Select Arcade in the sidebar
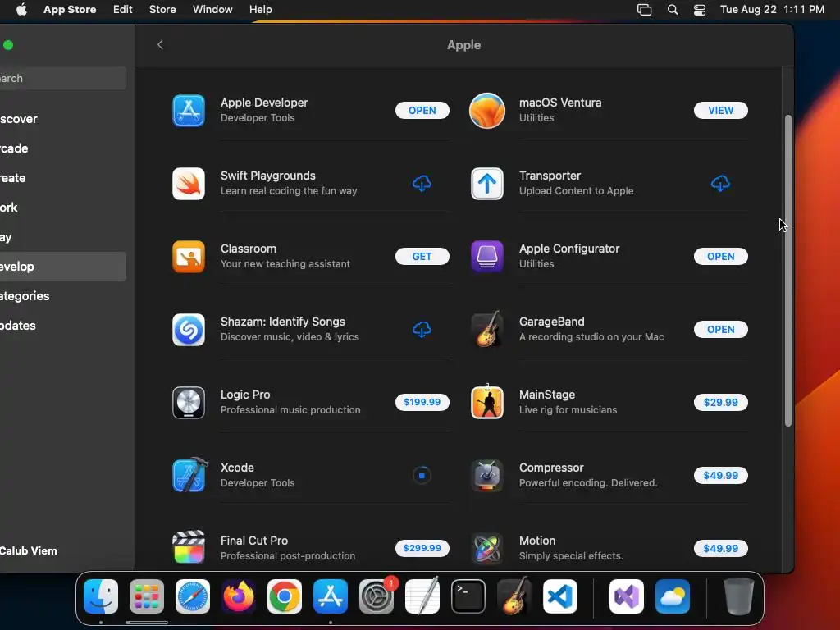Viewport: 840px width, 630px height. pyautogui.click(x=63, y=148)
